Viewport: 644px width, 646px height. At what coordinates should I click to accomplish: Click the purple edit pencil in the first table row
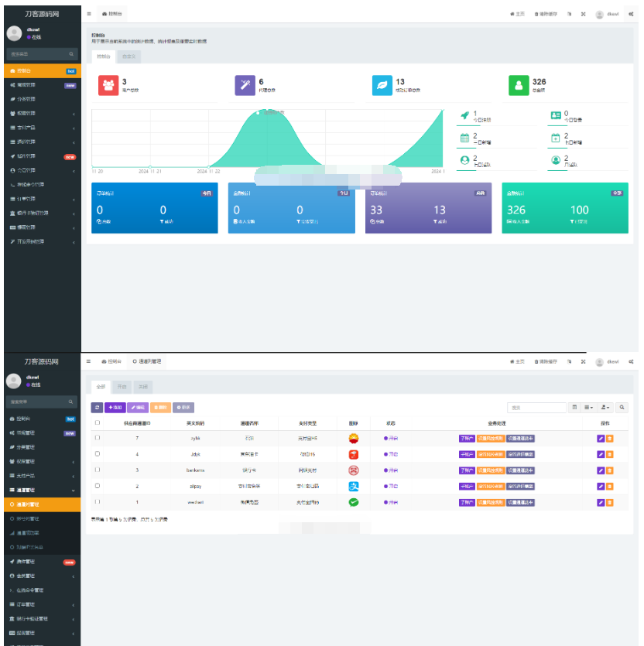pos(601,439)
